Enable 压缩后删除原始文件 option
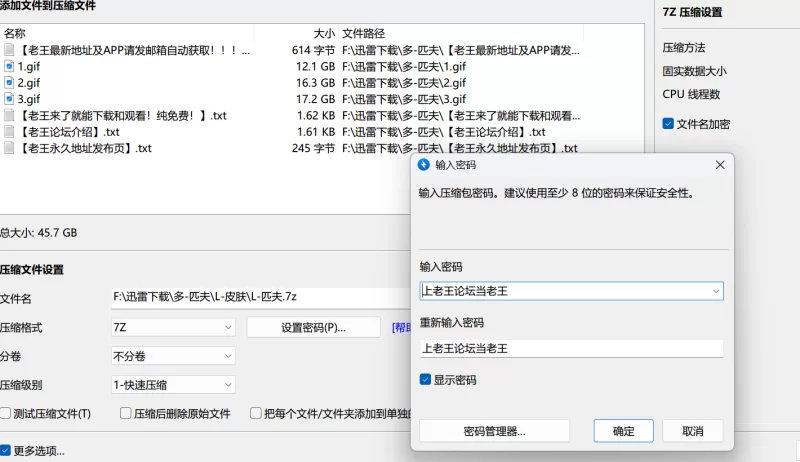Screen dimensions: 800x462 point(126,413)
